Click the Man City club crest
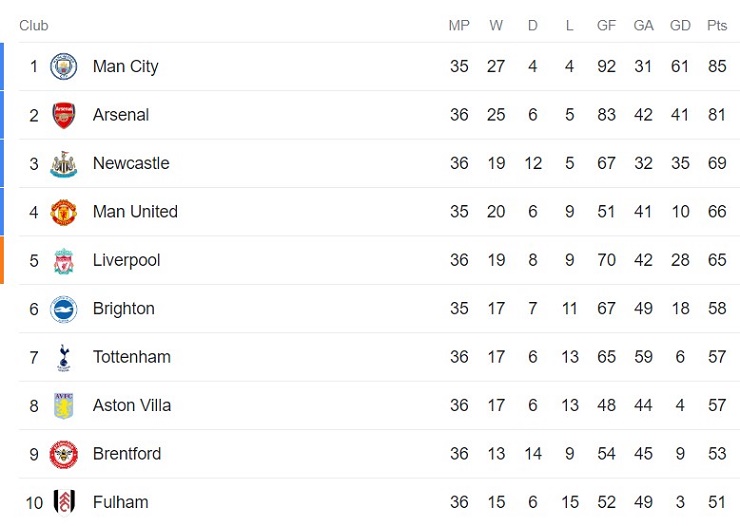 click(64, 67)
